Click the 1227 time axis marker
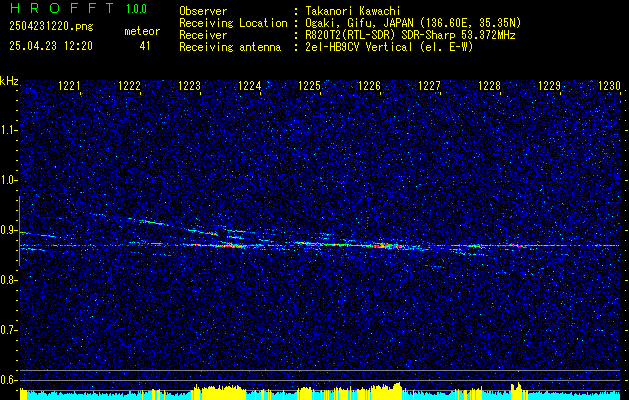Image resolution: width=629 pixels, height=400 pixels. [429, 86]
